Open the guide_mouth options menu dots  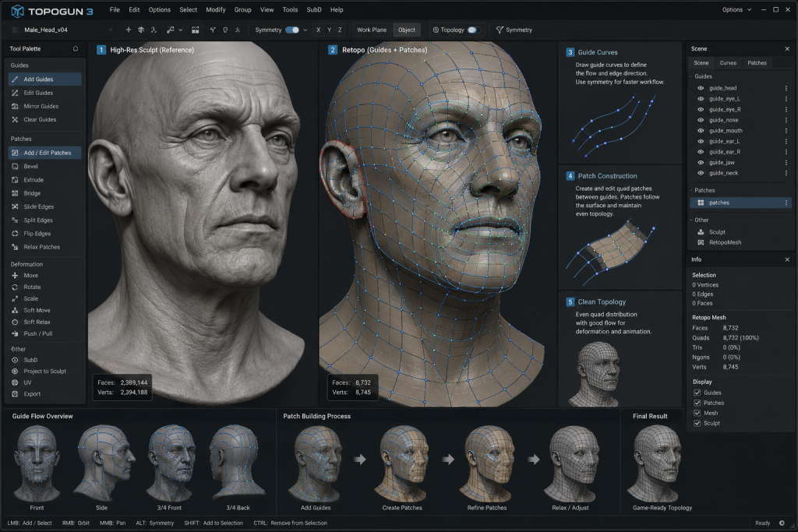coord(786,131)
